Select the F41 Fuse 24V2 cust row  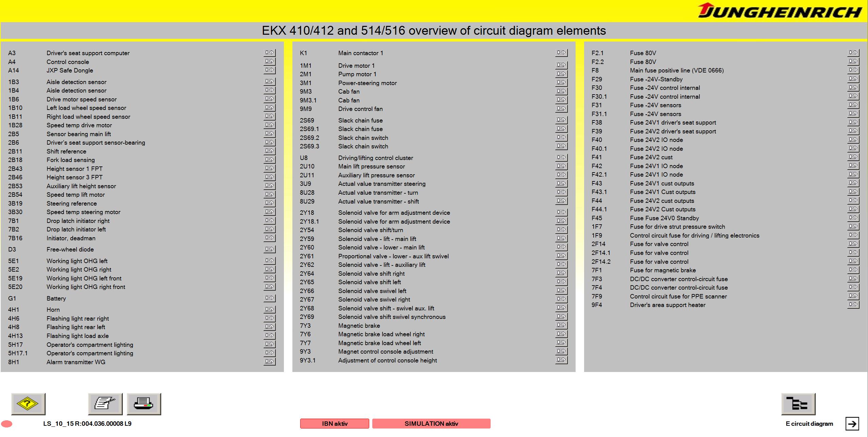point(725,157)
